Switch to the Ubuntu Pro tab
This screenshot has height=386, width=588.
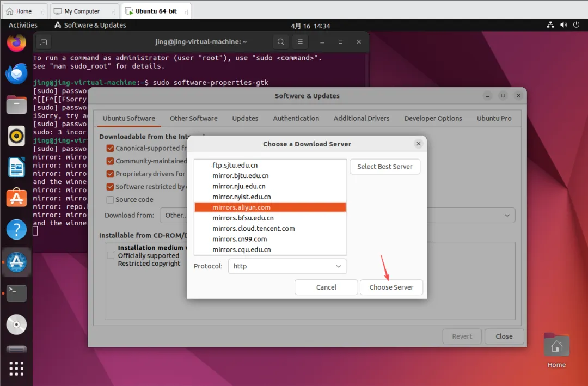[494, 118]
